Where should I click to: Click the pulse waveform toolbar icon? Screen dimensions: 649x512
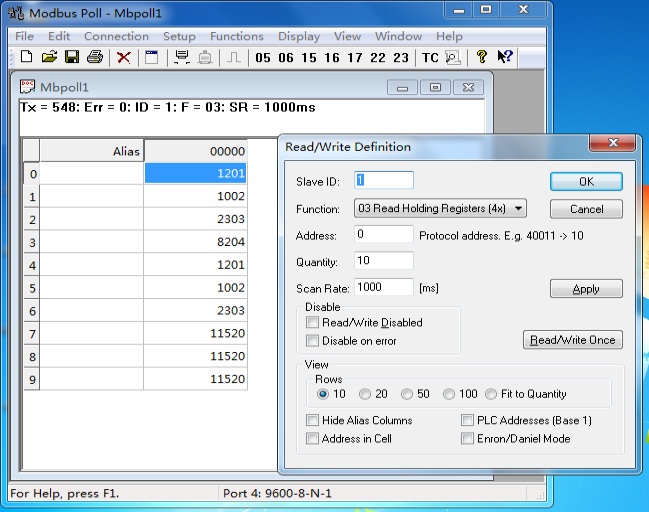coord(234,57)
